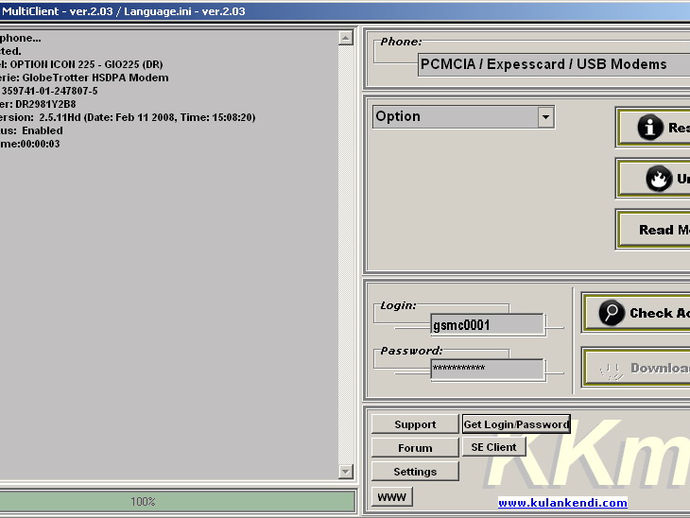Select serial number line DR2981Y2B8
The height and width of the screenshot is (518, 690).
(45, 104)
